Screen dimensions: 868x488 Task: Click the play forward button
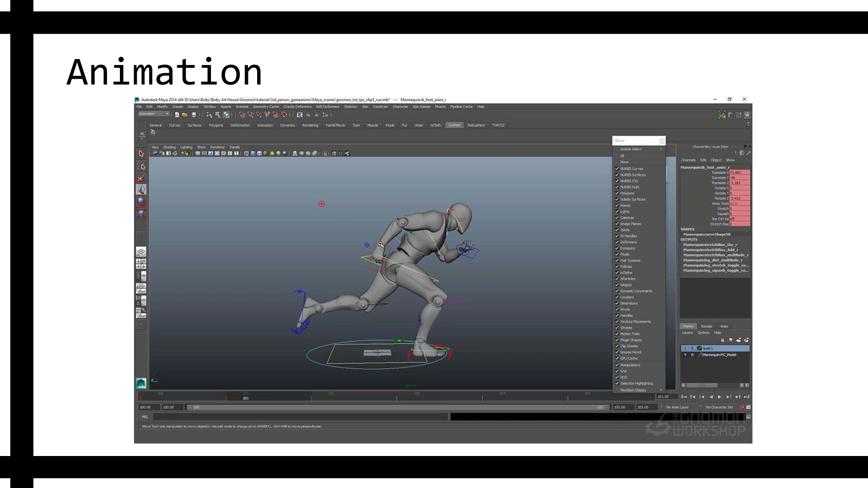(x=720, y=397)
